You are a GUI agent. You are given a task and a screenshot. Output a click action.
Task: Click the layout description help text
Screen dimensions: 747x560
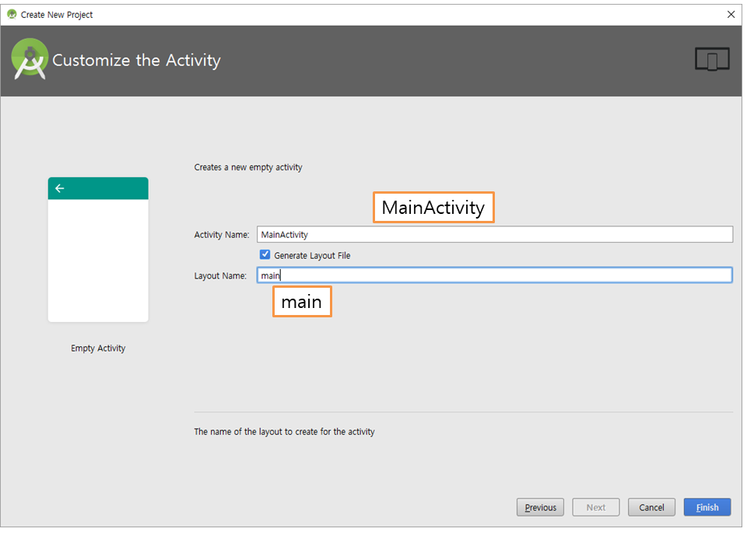284,432
